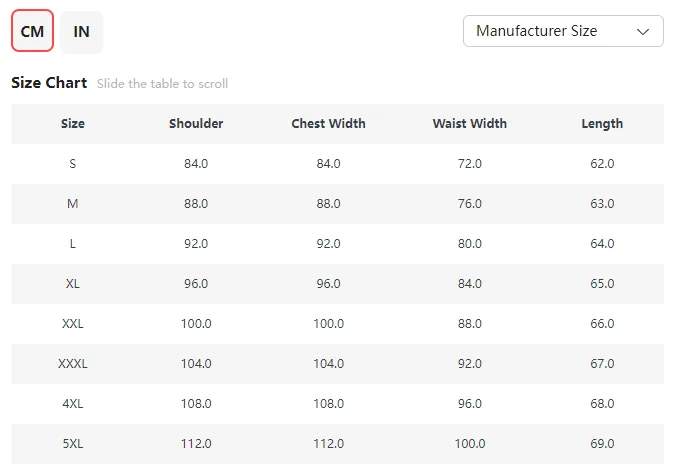Image resolution: width=673 pixels, height=470 pixels.
Task: Select the 4XL size row label
Action: 73,404
